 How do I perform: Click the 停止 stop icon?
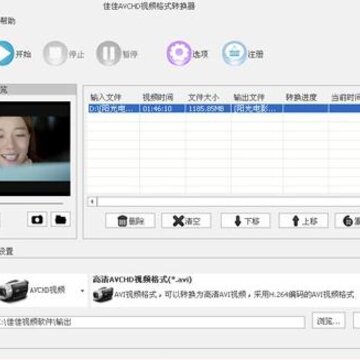55,53
